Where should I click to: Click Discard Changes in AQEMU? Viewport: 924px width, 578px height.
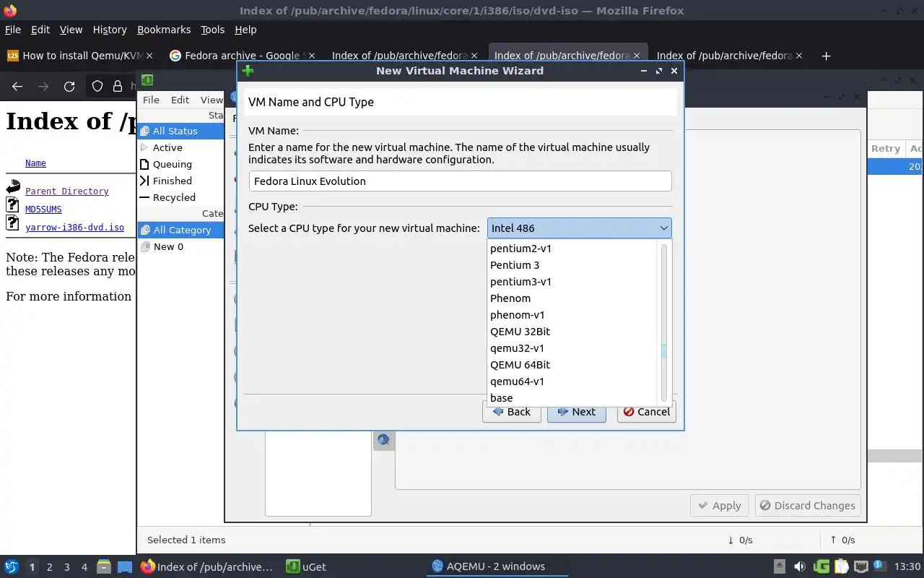coord(808,506)
